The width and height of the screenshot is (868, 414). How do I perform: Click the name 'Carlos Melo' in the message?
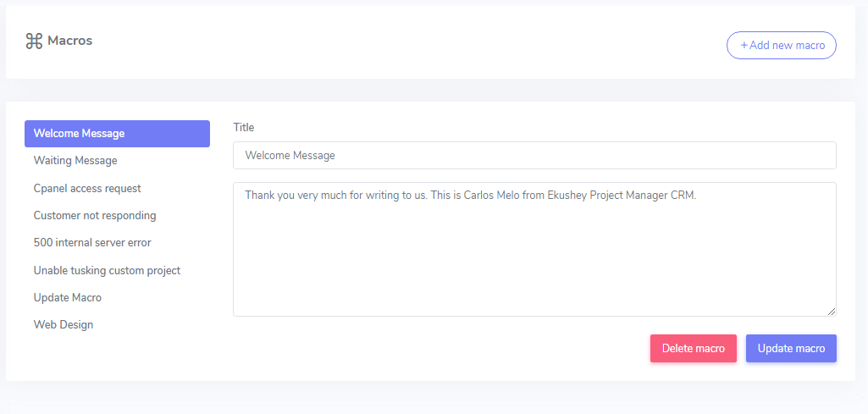[493, 196]
